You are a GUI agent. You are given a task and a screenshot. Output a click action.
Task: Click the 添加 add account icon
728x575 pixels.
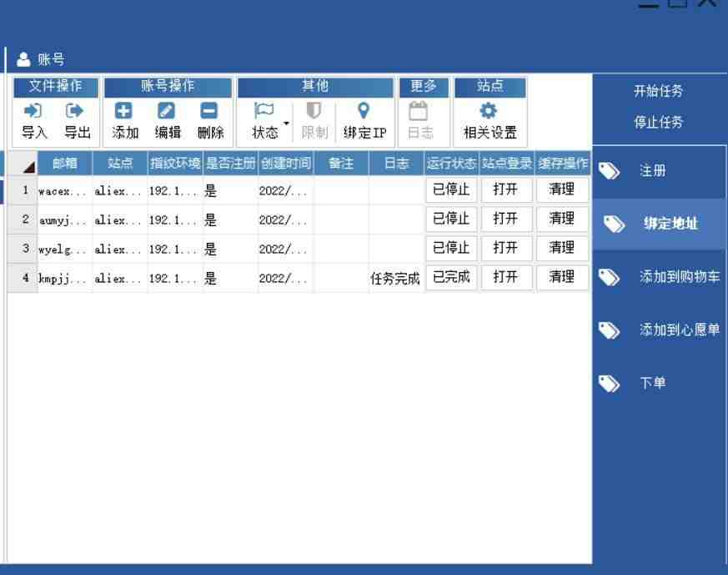pyautogui.click(x=123, y=110)
